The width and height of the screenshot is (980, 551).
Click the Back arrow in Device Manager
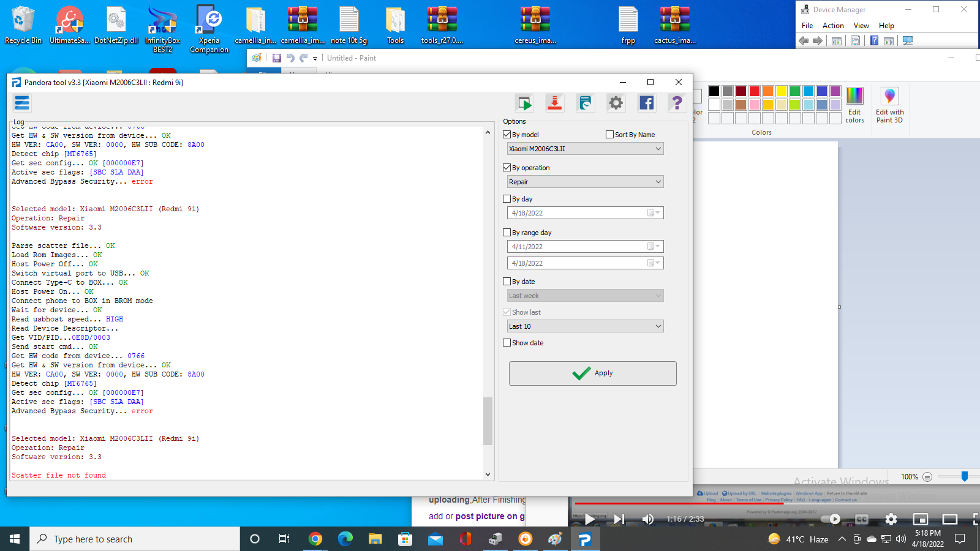804,41
